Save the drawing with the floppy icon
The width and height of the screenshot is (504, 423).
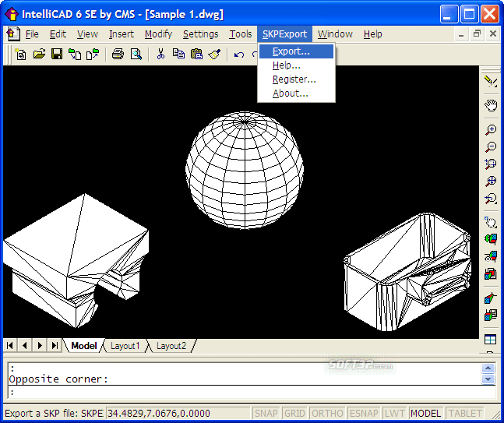[57, 54]
